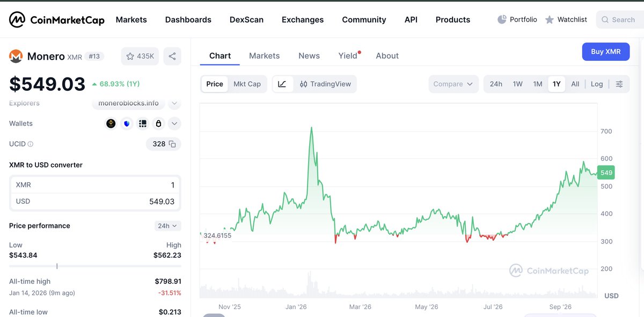
Task: Click the Monero coin logo
Action: pos(16,56)
